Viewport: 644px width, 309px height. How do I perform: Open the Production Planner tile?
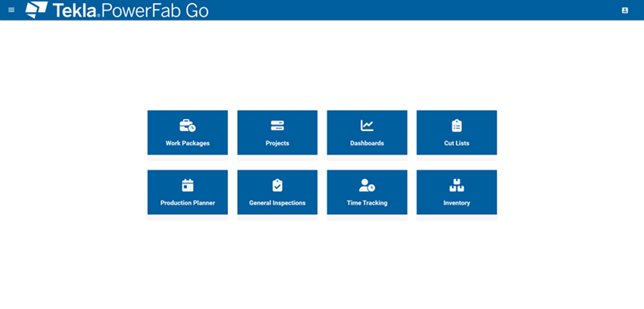tap(188, 192)
